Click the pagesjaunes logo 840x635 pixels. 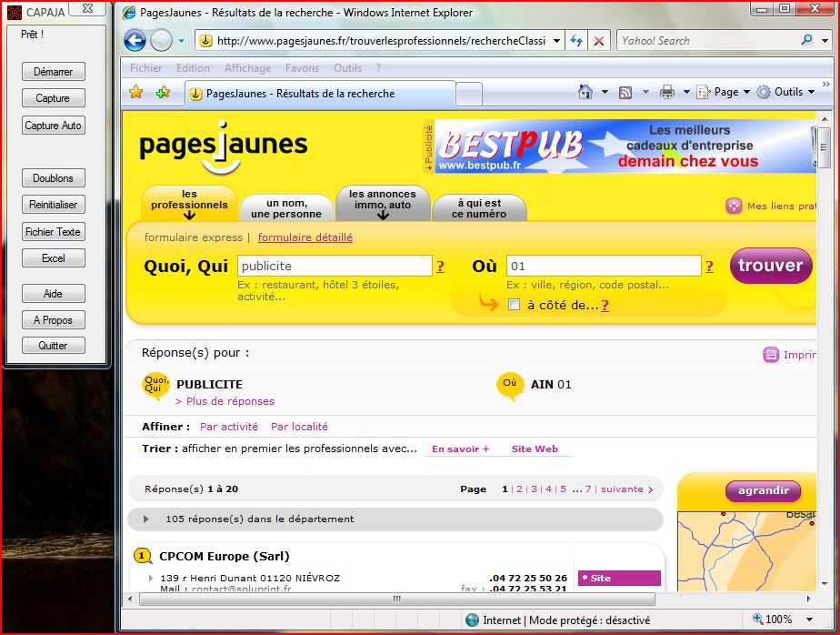coord(224,147)
